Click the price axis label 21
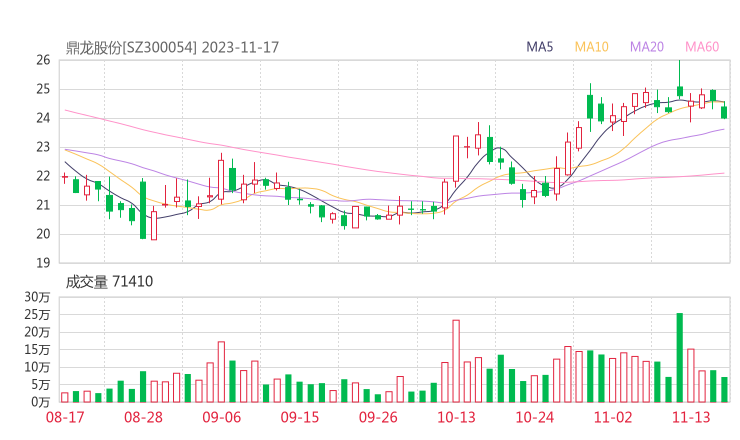This screenshot has width=740, height=440. click(43, 205)
